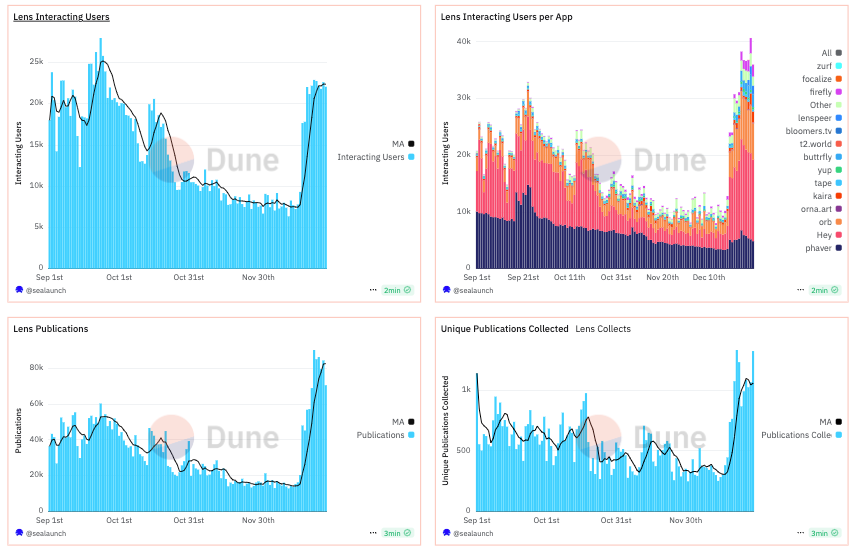This screenshot has height=553, width=860.
Task: Toggle the firefly series in the app legend
Action: tap(818, 92)
